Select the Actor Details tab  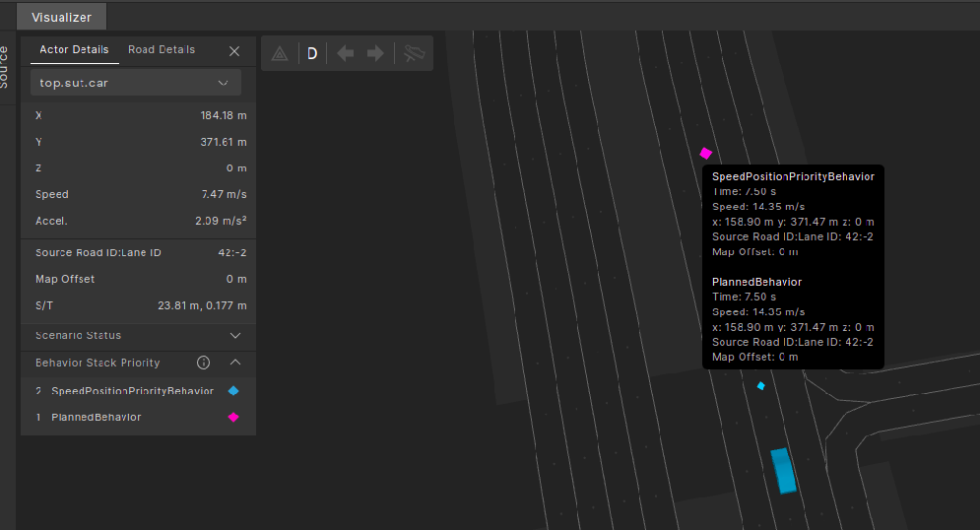click(x=74, y=50)
